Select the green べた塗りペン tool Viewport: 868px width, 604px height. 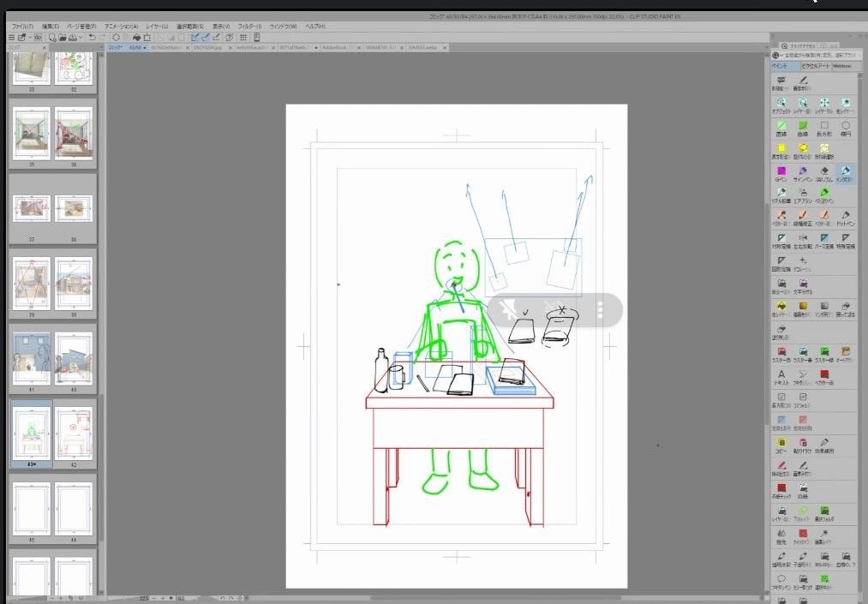tap(824, 196)
